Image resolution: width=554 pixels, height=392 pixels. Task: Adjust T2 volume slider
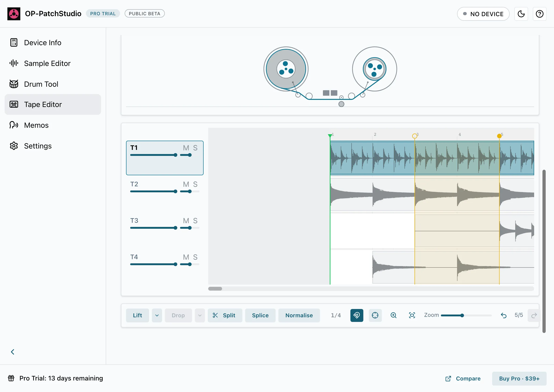pyautogui.click(x=154, y=191)
